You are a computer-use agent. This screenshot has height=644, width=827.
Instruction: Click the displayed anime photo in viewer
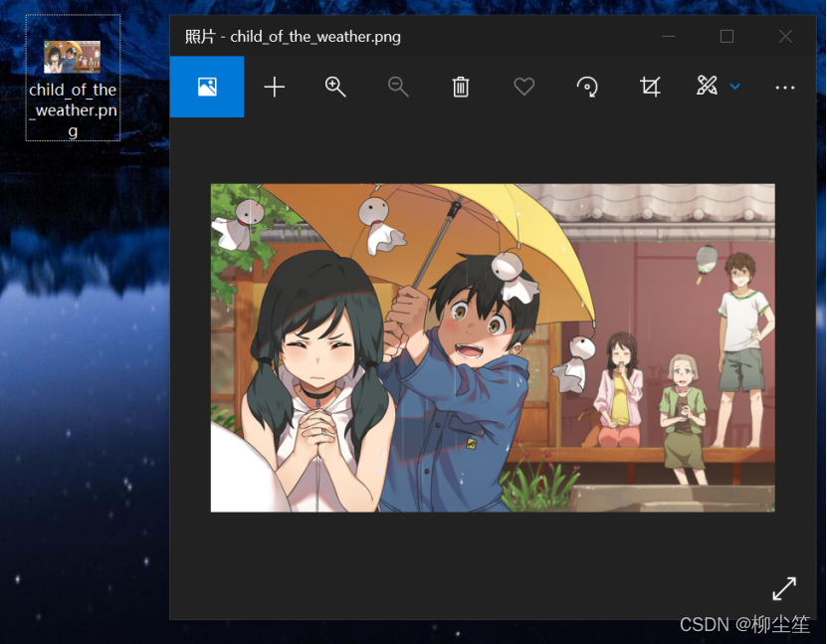coord(493,347)
